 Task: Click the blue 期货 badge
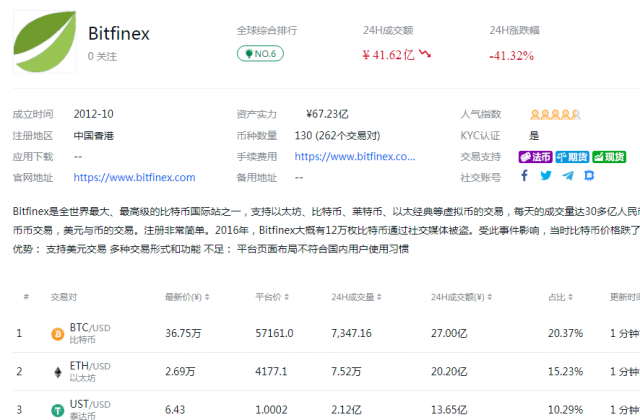[x=572, y=156]
